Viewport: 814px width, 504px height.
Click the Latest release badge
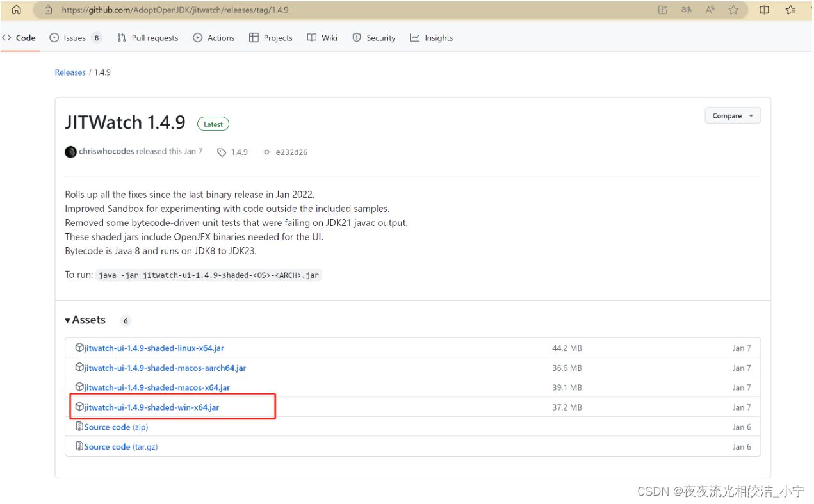point(213,124)
